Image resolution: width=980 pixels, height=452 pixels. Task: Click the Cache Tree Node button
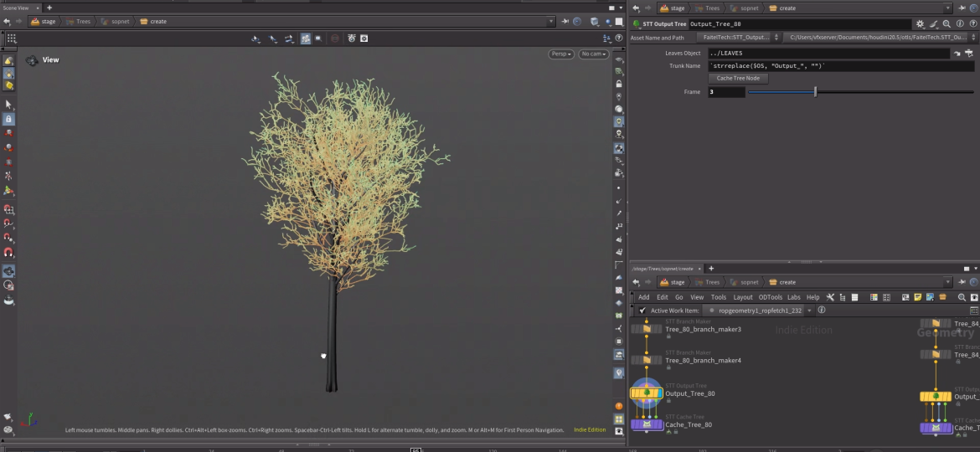point(738,78)
